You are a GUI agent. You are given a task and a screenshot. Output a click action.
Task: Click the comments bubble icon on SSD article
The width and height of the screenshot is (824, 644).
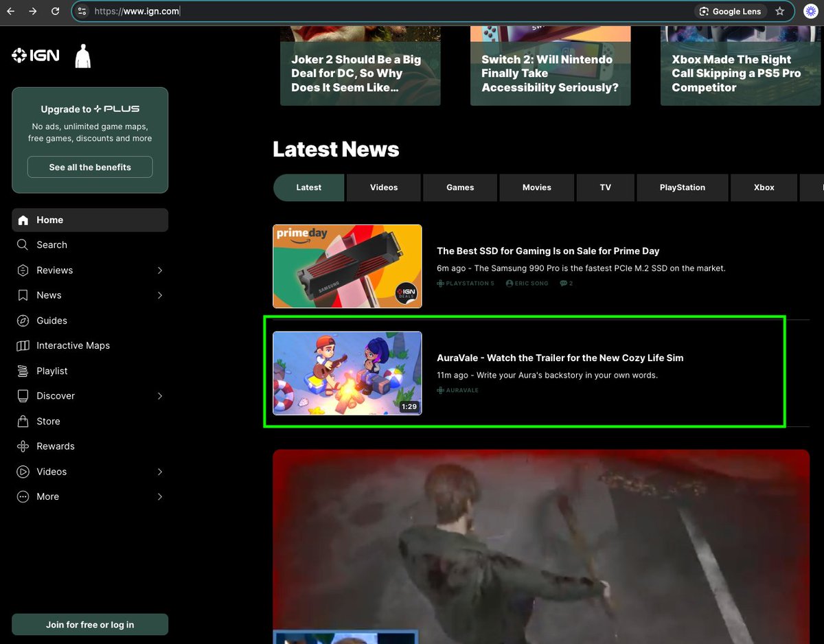pos(564,284)
